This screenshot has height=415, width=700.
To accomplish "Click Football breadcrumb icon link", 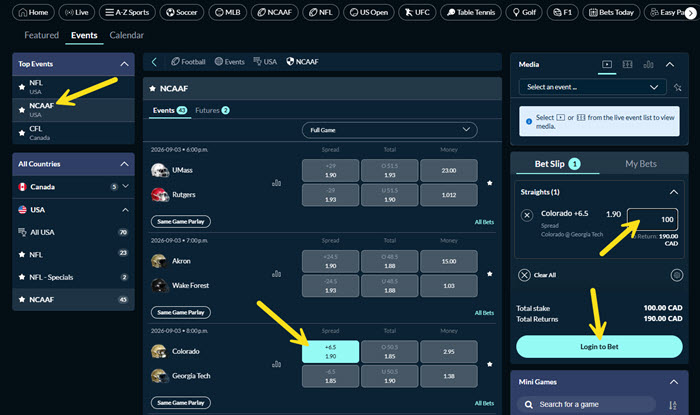I will coord(188,62).
